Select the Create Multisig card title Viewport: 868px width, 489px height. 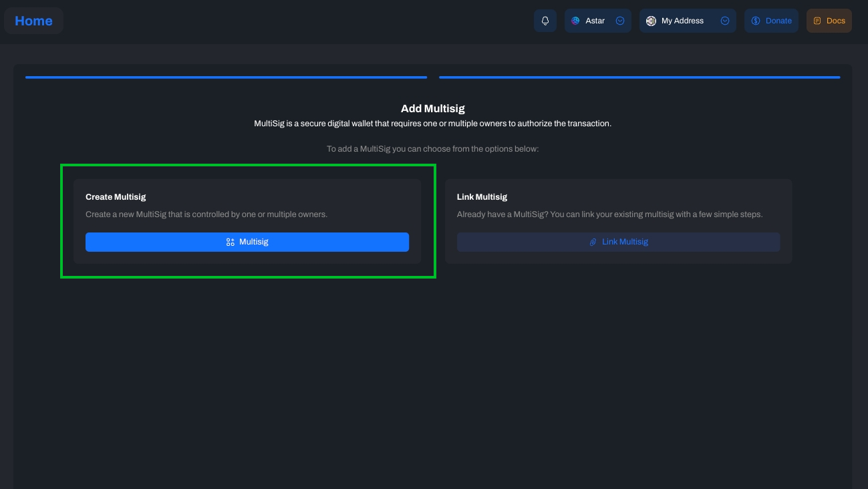click(116, 197)
